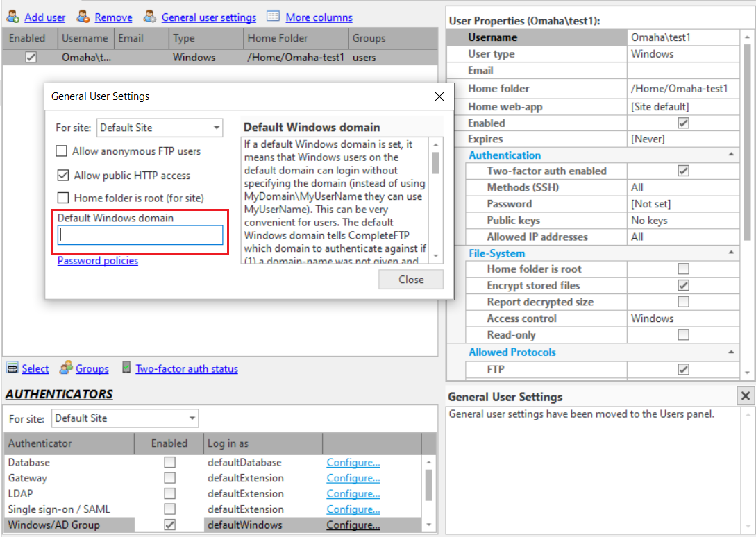Screen dimensions: 756x537
Task: Click the Close button in dialog
Action: [411, 280]
